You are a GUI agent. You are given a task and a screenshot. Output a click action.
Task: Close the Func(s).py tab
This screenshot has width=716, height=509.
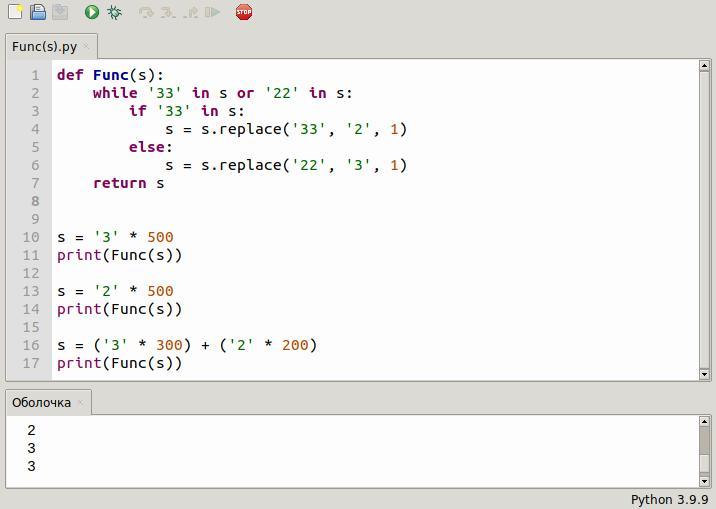tap(87, 46)
